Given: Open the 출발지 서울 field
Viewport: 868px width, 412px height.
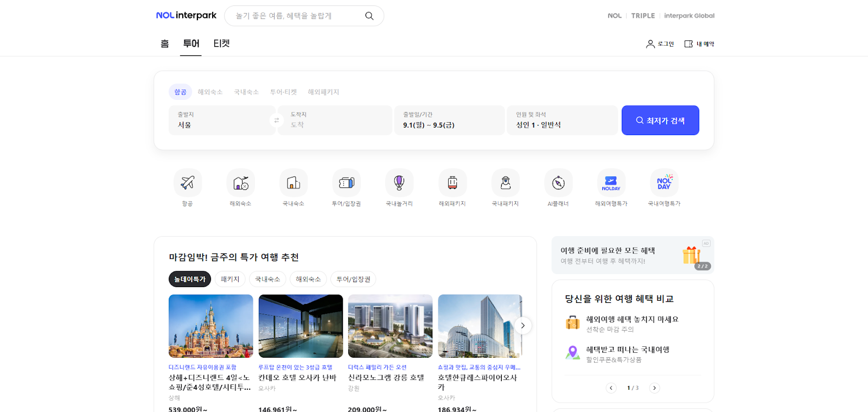Looking at the screenshot, I should (x=222, y=121).
